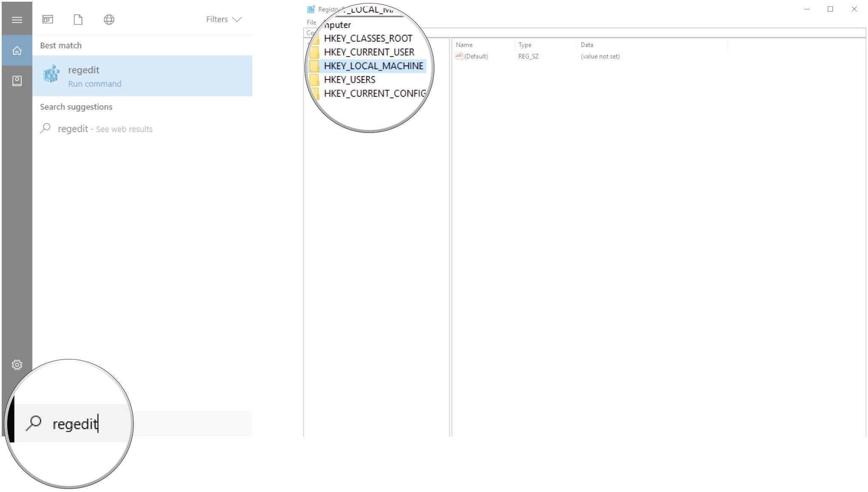Select HKEY_CURRENT_USER registry hive
The image size is (868, 492).
369,52
